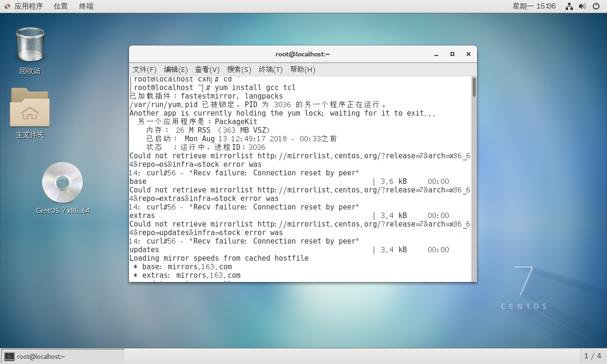This screenshot has width=607, height=364.
Task: Open the 1 / 4 workspace switcher
Action: point(593,356)
